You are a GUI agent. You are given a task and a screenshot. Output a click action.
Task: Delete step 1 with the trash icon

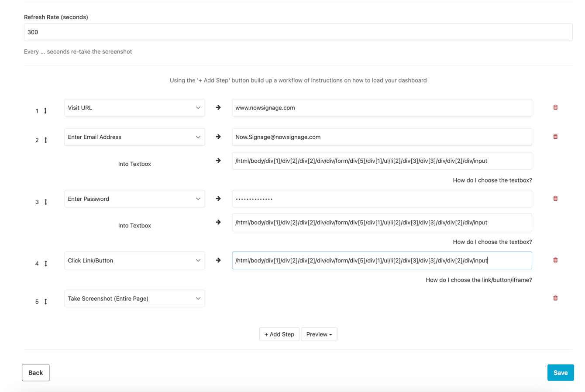(x=555, y=107)
